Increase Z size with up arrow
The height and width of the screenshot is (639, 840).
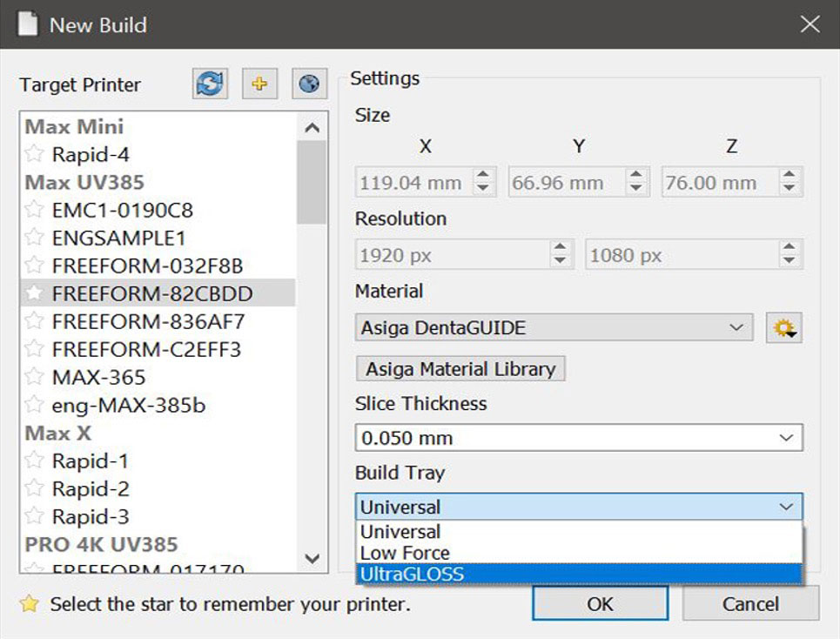790,175
